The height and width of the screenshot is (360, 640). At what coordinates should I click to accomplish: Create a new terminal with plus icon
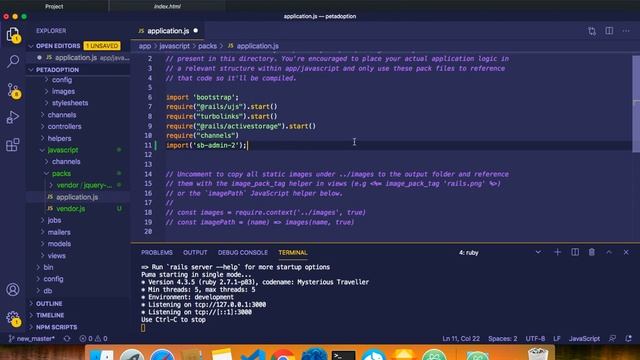557,252
